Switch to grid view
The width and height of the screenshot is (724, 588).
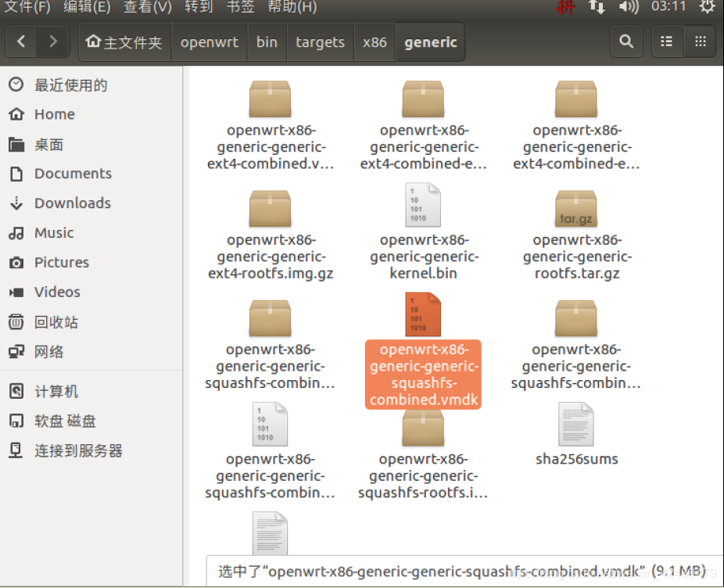pos(699,41)
